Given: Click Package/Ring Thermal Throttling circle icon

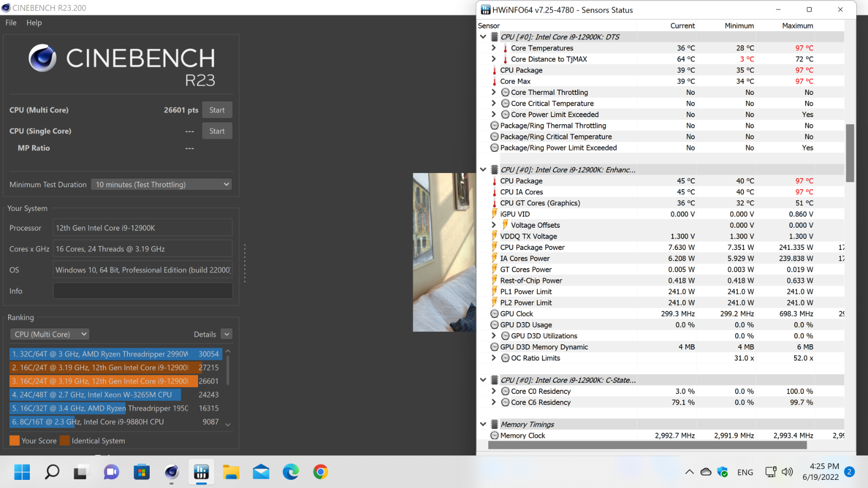Looking at the screenshot, I should click(494, 126).
